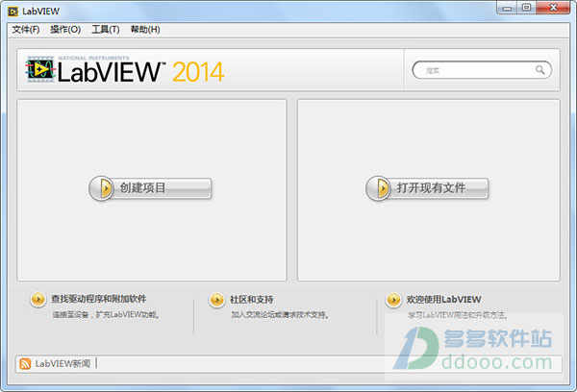
Task: Maximize the LabVIEW window
Action: click(x=527, y=8)
